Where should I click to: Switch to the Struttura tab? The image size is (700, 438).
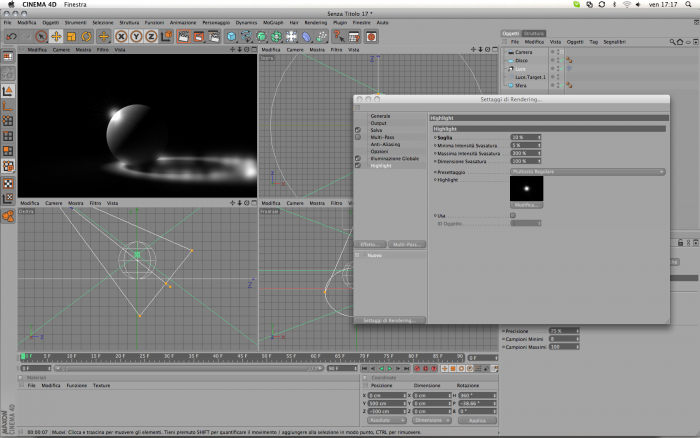[x=533, y=33]
